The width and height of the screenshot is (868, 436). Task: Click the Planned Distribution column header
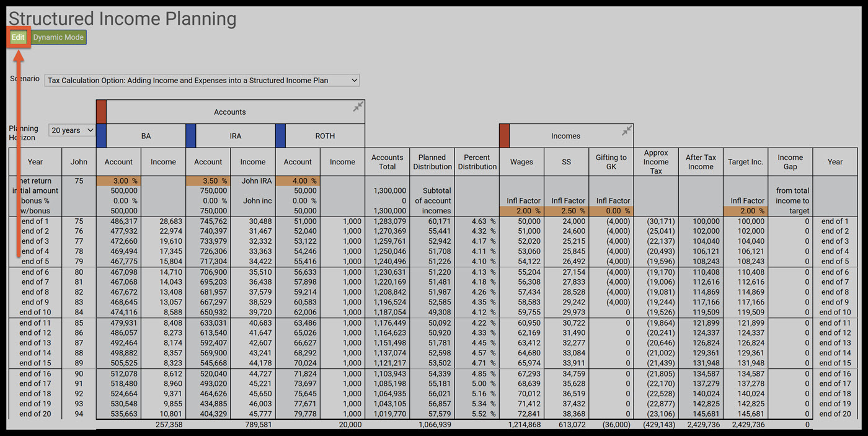432,162
